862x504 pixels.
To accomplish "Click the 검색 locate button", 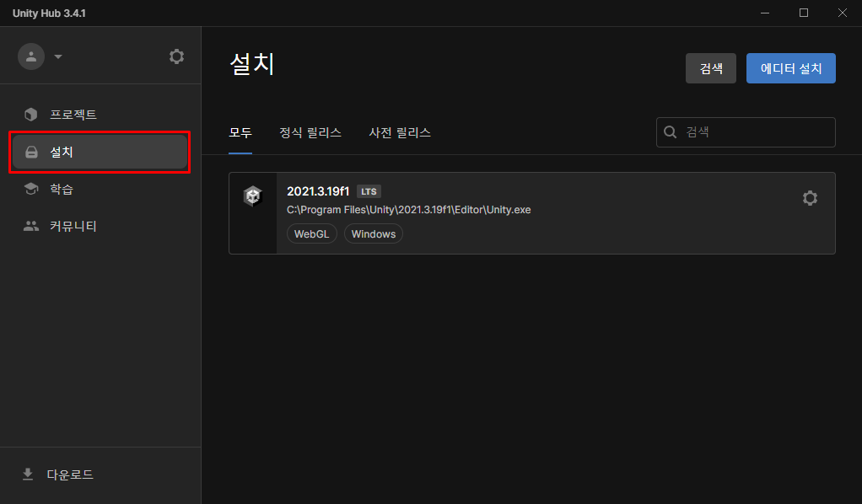I will click(x=711, y=68).
